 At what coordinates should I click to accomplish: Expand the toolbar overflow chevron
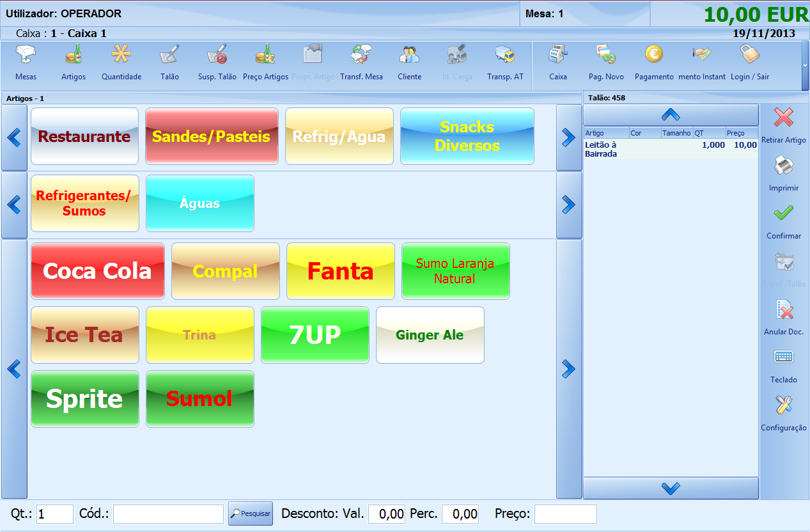pyautogui.click(x=805, y=65)
